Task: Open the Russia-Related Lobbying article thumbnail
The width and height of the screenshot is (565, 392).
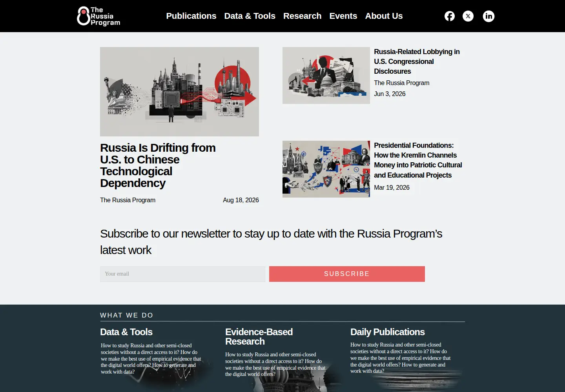Action: [326, 75]
